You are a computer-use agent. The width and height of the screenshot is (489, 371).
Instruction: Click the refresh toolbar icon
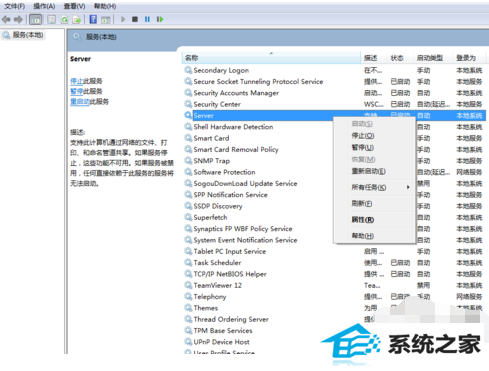(x=64, y=20)
